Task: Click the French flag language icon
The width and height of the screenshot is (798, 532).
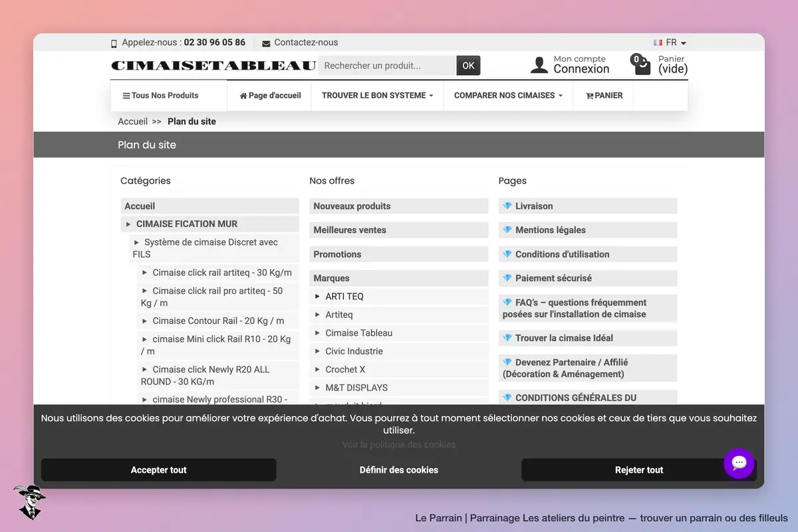Action: (x=658, y=43)
